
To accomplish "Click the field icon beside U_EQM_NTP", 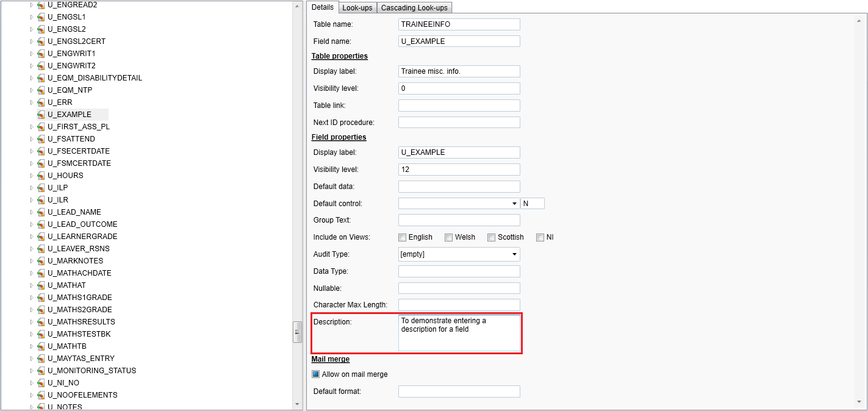I will pos(41,90).
